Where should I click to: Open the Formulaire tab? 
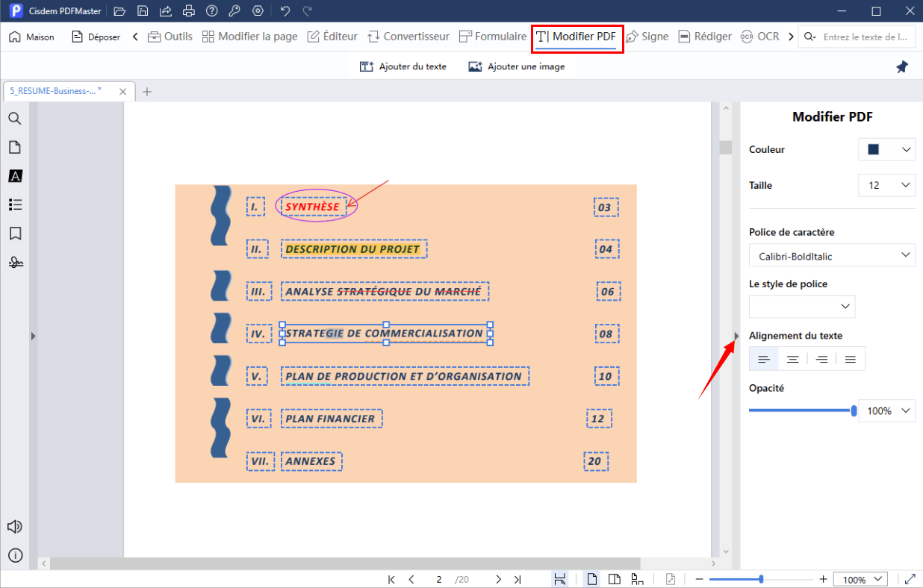pyautogui.click(x=493, y=37)
